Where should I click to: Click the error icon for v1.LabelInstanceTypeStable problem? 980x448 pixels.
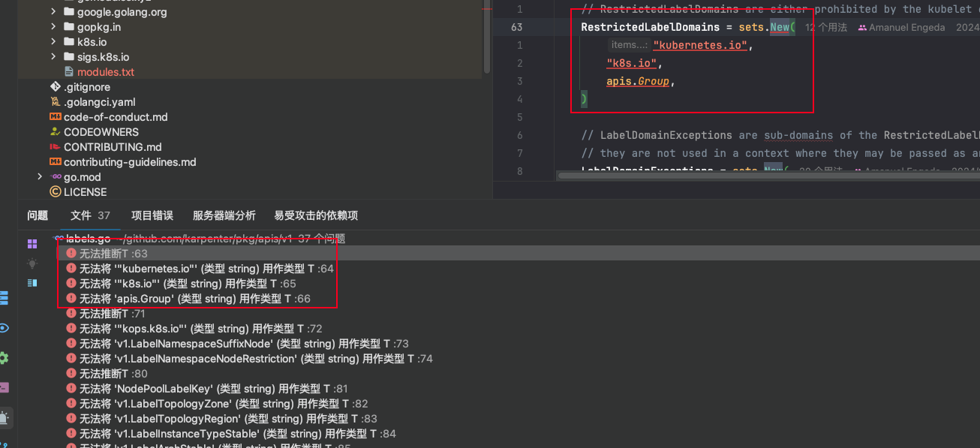click(x=71, y=434)
